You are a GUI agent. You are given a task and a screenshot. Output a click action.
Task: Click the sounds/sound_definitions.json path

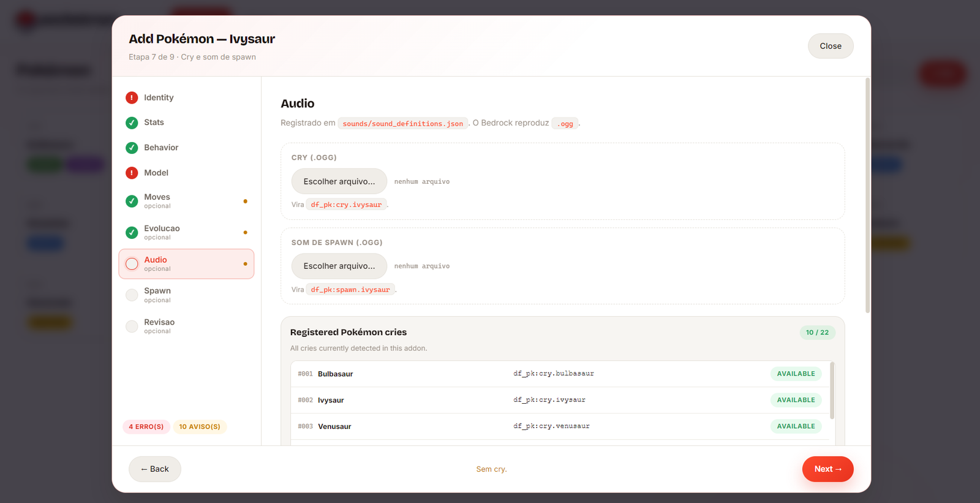coord(403,124)
